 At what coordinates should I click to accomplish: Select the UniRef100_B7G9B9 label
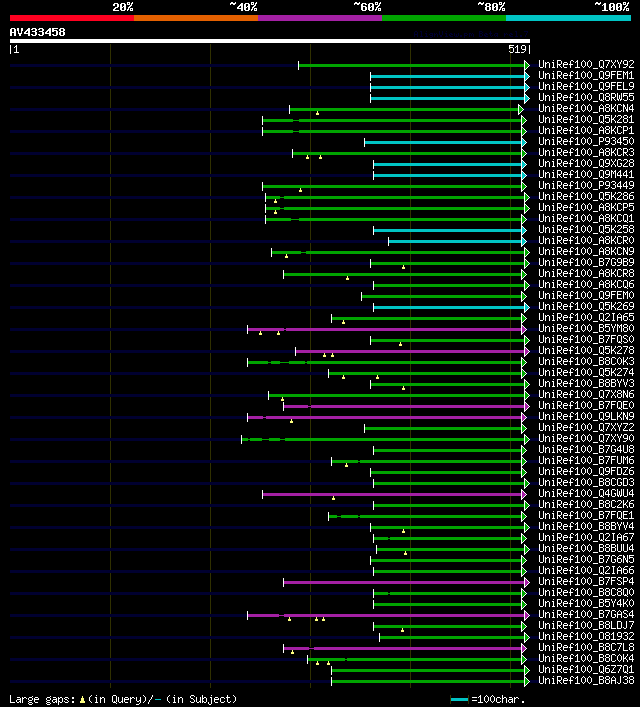point(586,262)
